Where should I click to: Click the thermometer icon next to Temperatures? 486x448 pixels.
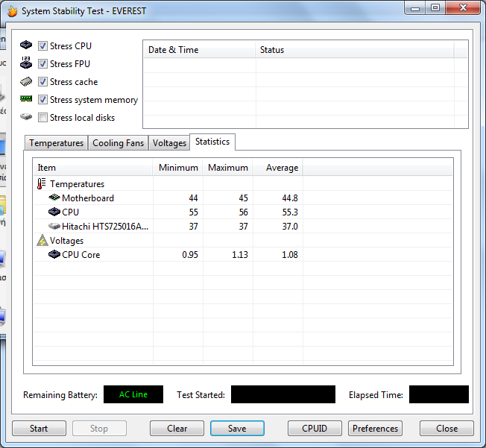(41, 184)
